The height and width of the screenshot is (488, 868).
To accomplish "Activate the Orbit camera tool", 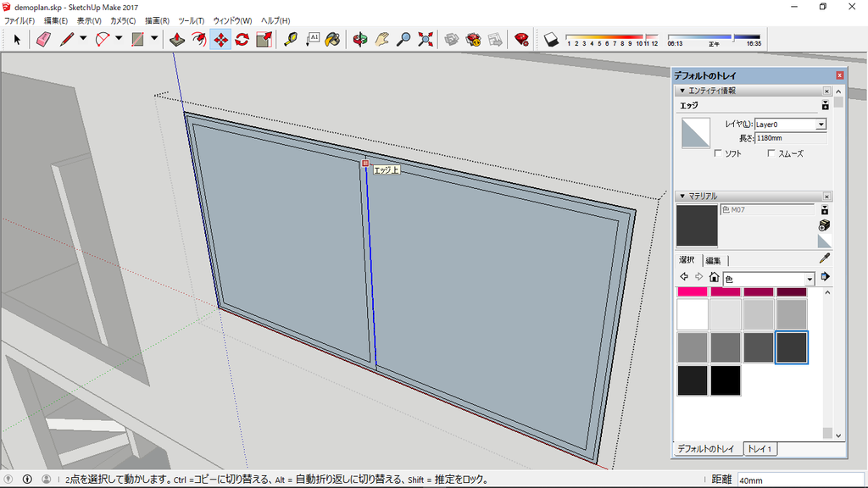I will pos(359,39).
